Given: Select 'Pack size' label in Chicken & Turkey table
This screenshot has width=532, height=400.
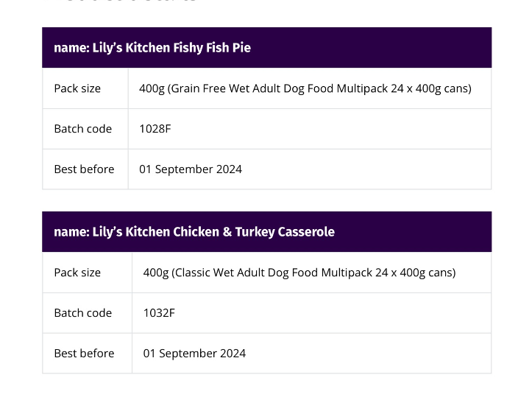Looking at the screenshot, I should click(77, 273).
